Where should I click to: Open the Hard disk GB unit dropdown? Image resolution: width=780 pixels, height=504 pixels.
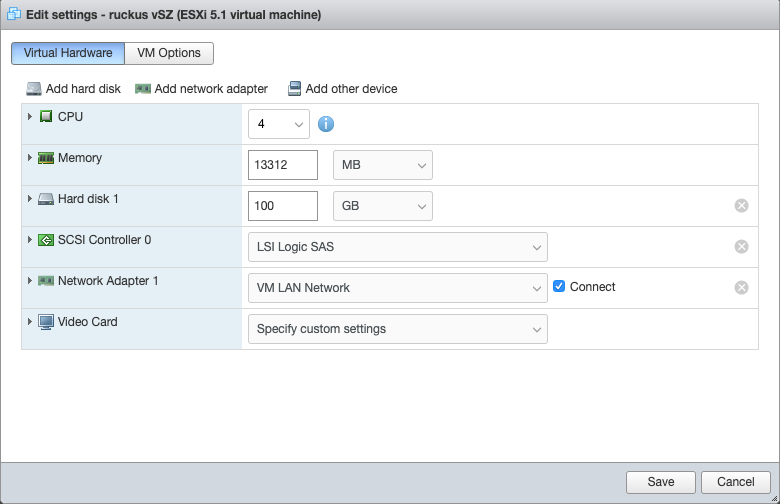coord(382,206)
